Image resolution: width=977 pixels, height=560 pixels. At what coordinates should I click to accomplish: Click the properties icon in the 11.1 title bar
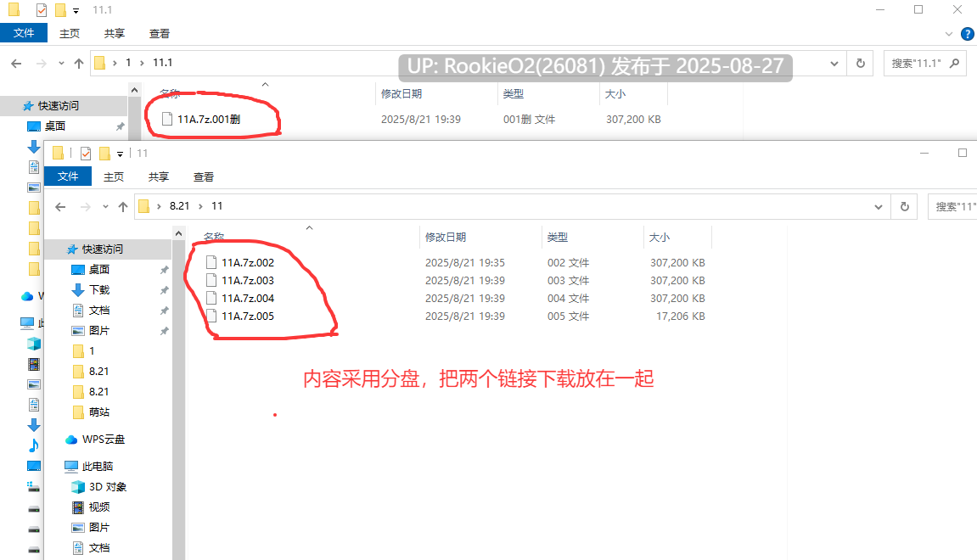tap(41, 10)
